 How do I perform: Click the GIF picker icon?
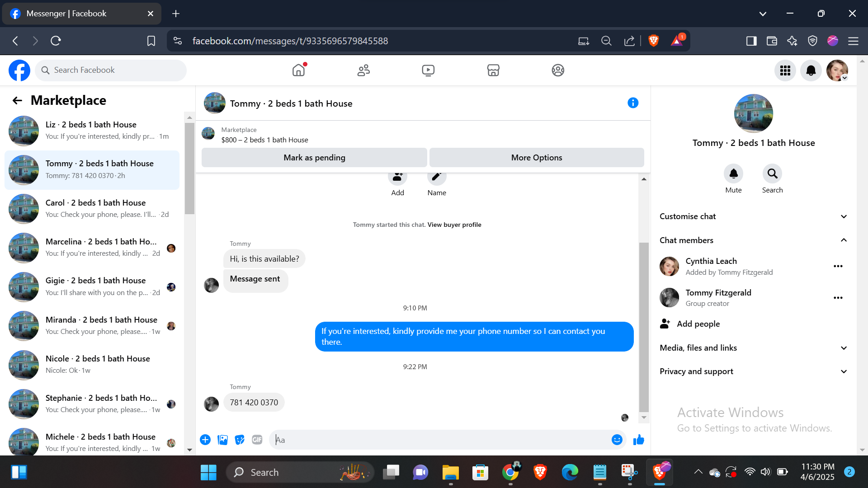(257, 440)
